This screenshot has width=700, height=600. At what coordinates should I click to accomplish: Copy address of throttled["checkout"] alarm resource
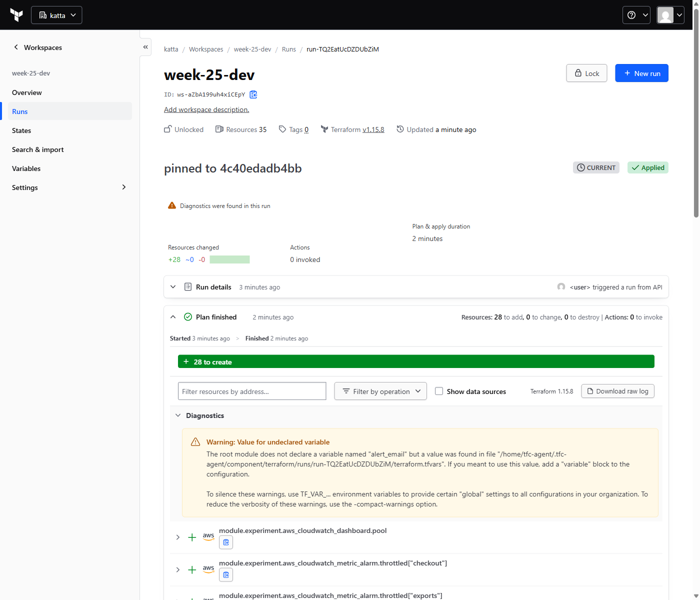tap(226, 575)
